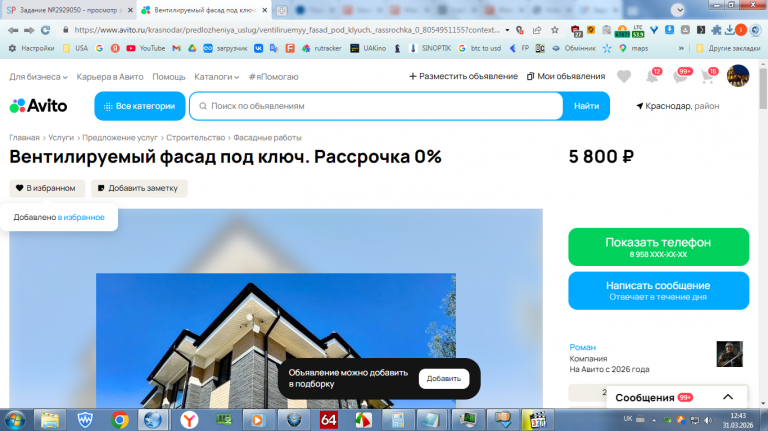This screenshot has height=431, width=768.
Task: Switch to the Задание №2929050 tab
Action: pyautogui.click(x=69, y=10)
